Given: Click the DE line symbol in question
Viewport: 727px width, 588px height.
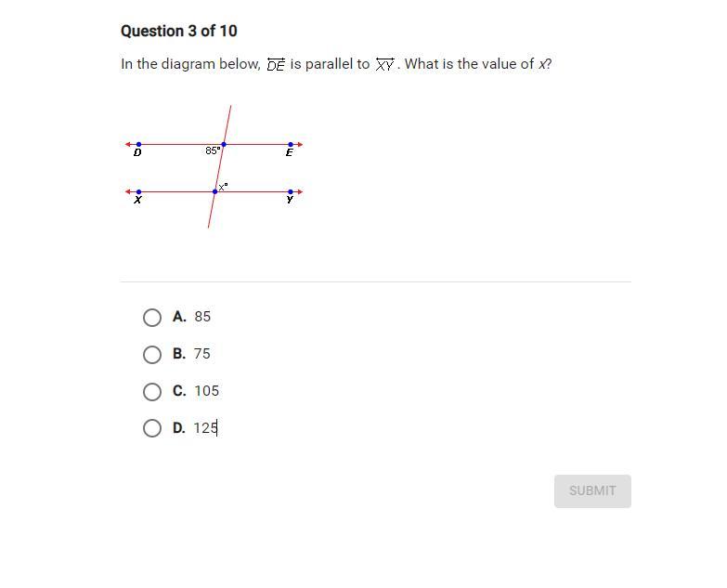Looking at the screenshot, I should point(276,64).
